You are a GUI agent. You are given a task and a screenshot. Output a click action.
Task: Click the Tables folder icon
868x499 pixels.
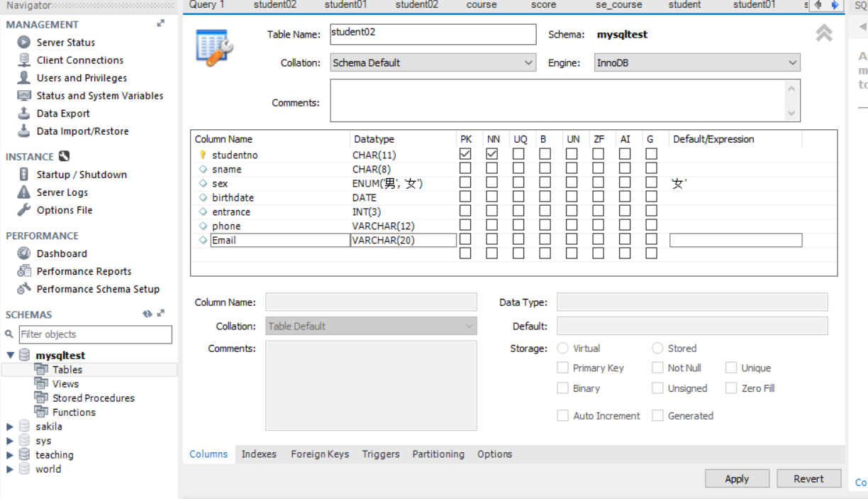point(41,369)
